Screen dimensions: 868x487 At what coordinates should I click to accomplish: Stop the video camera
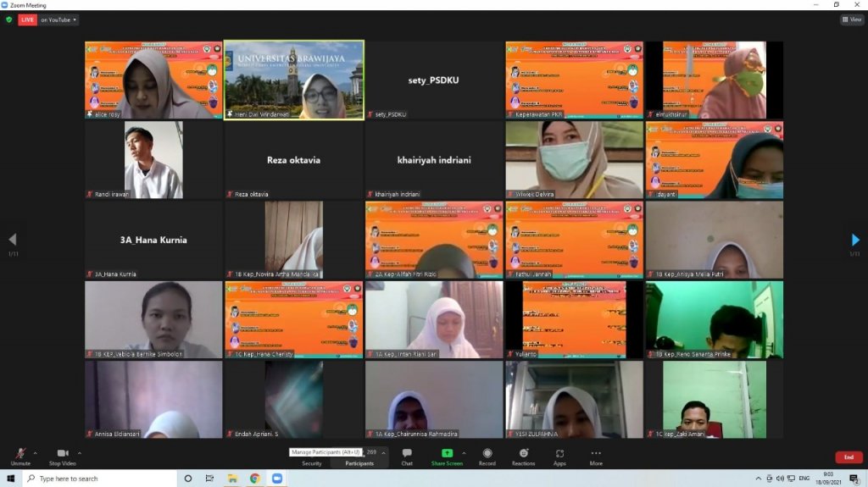pyautogui.click(x=62, y=456)
